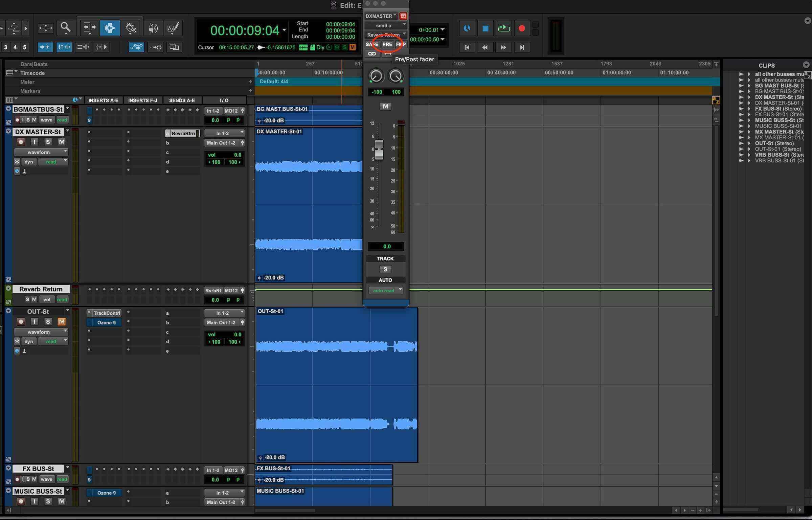The width and height of the screenshot is (812, 520).
Task: Open the RevrbRtrn send on DX MASTER-St
Action: pyautogui.click(x=183, y=133)
